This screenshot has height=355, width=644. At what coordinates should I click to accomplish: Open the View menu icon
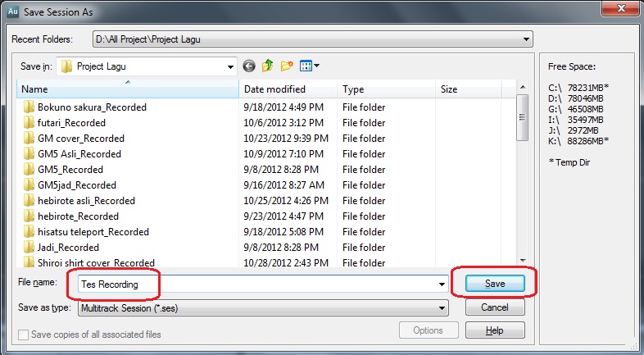click(x=309, y=66)
